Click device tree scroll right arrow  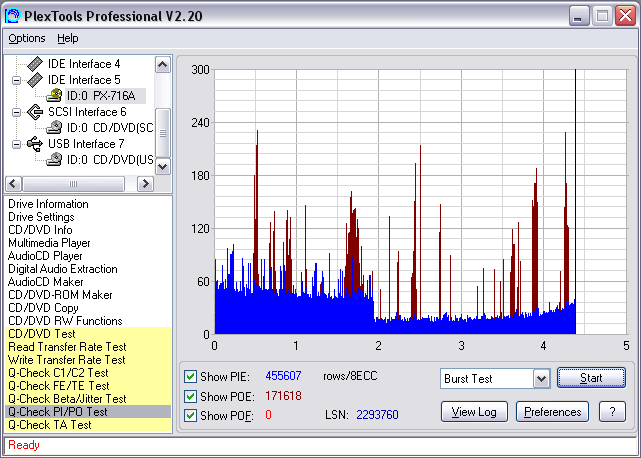146,184
